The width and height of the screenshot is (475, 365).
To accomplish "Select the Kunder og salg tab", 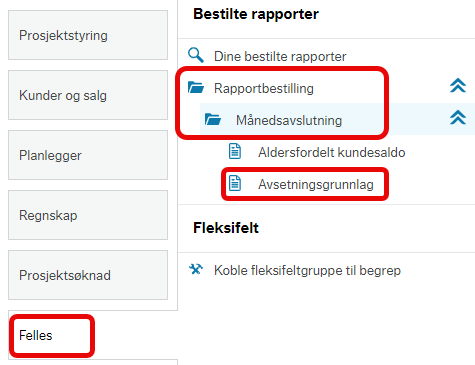I will click(88, 95).
